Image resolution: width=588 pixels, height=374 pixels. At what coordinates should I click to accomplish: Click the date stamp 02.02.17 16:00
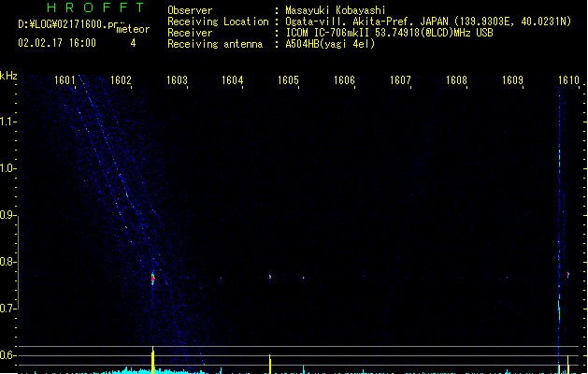coord(57,43)
